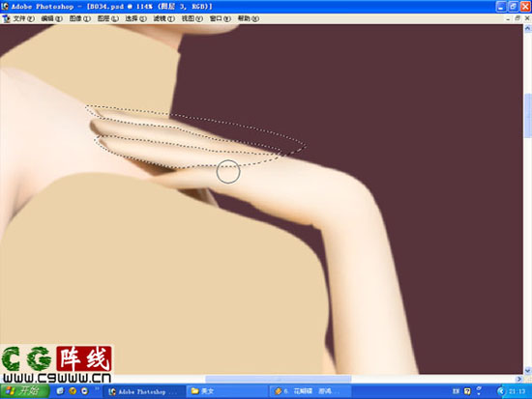Open the 视图 (View) menu

tap(192, 18)
